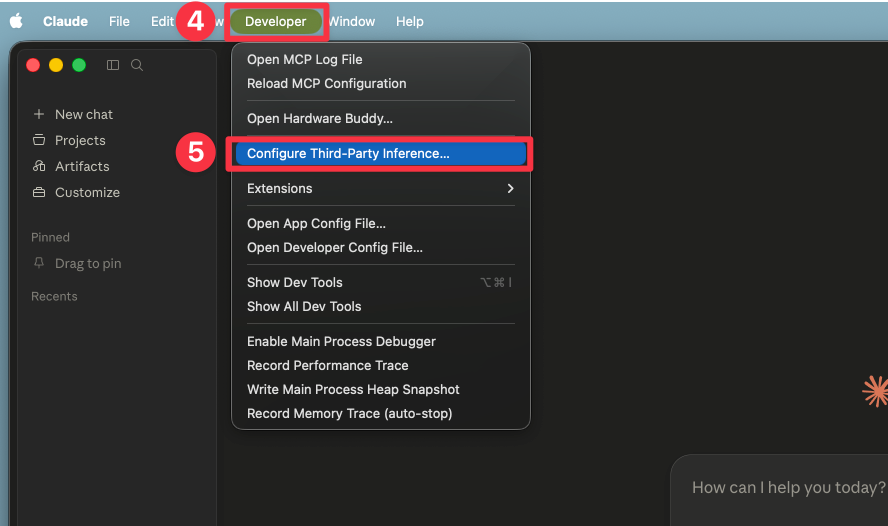Open the Apple menu
This screenshot has width=888, height=526.
click(x=16, y=22)
